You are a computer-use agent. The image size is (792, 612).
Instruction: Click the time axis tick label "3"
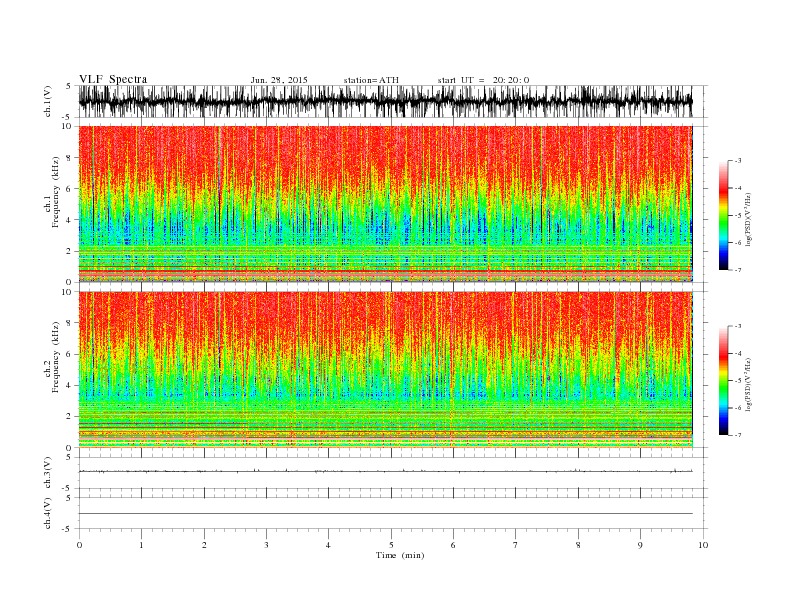(x=266, y=545)
